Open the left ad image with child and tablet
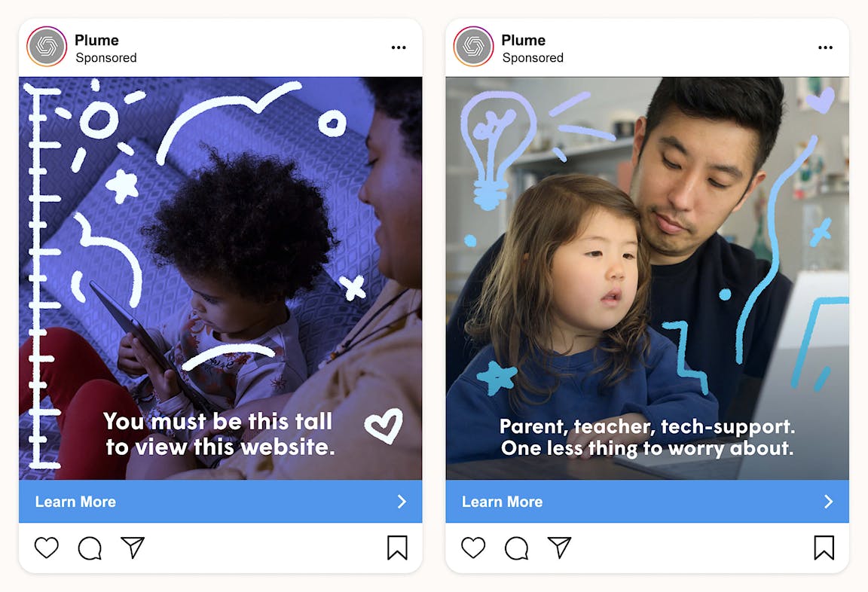Viewport: 868px width, 592px height. click(x=220, y=278)
